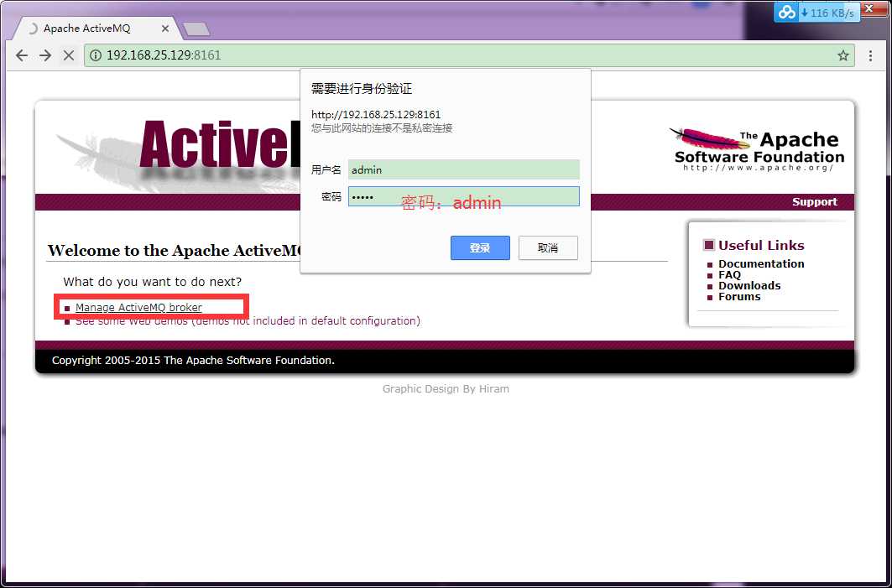Open the FAQ useful link
Viewport: 892px width, 588px height.
coord(729,274)
